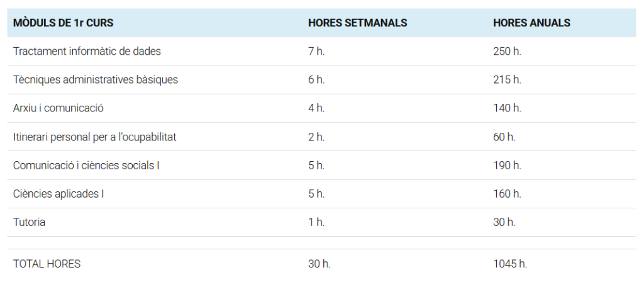Click the HORES ANUALS column header
This screenshot has height=282, width=644.
(531, 23)
